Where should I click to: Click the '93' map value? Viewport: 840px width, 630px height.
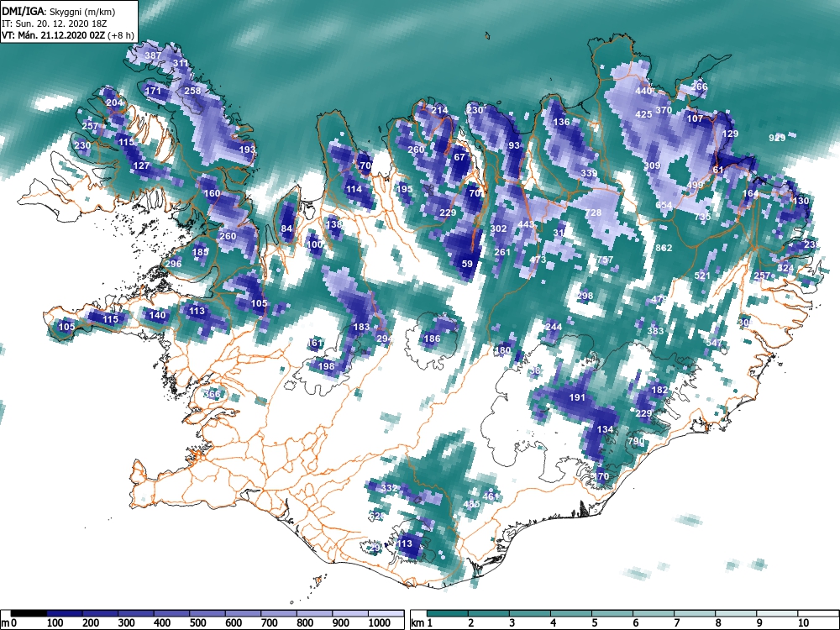click(514, 145)
